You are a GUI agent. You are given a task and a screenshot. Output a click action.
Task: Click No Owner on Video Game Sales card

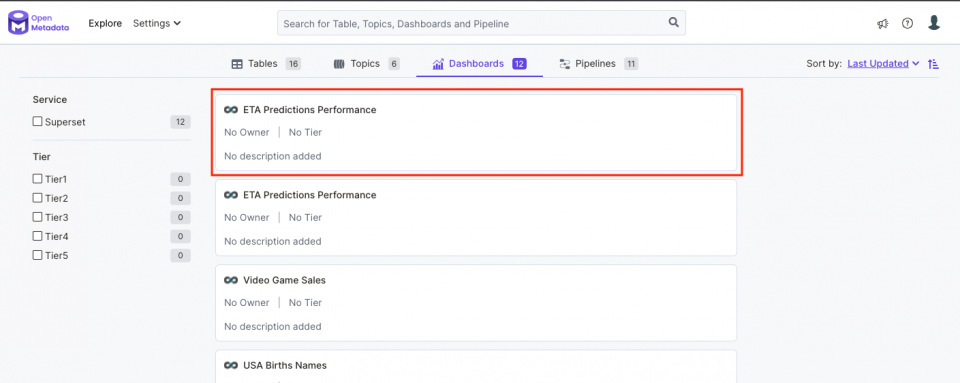pyautogui.click(x=247, y=303)
